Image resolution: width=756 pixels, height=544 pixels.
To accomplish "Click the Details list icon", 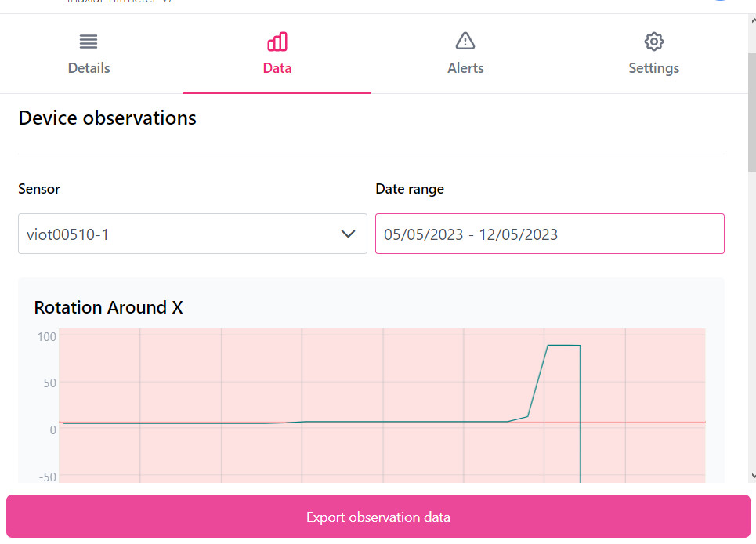I will pos(89,42).
